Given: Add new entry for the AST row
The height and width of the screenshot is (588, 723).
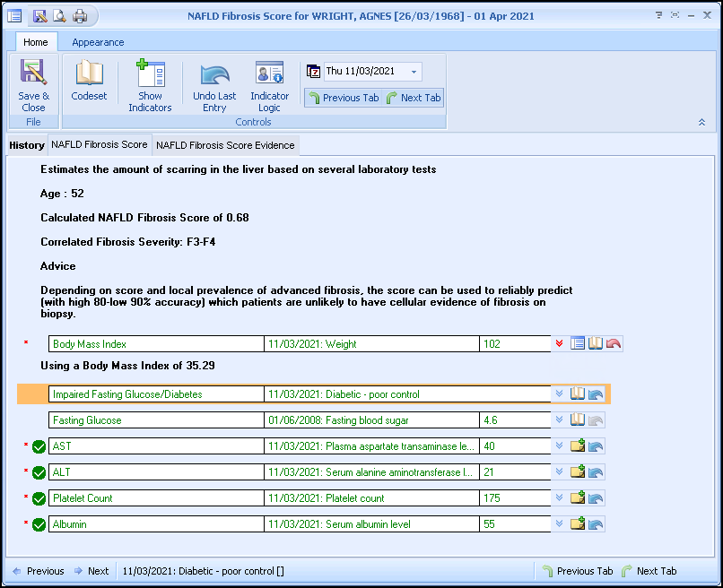Looking at the screenshot, I should coord(578,446).
